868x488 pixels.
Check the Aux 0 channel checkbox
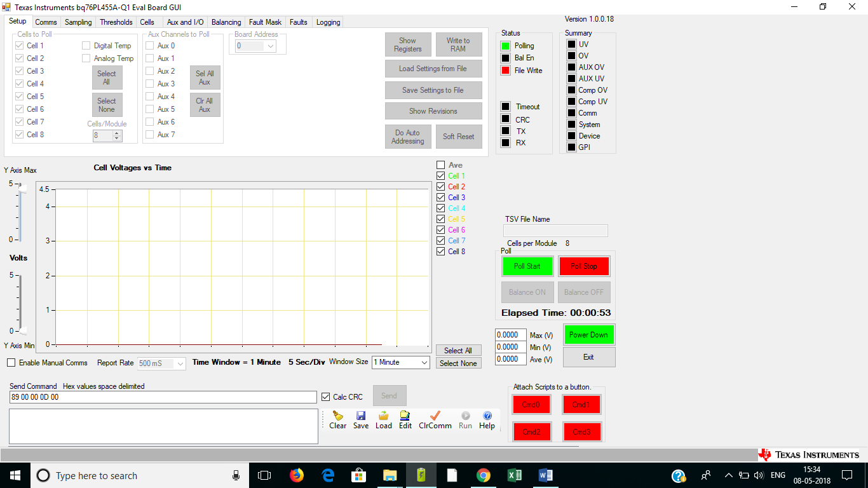click(x=149, y=46)
